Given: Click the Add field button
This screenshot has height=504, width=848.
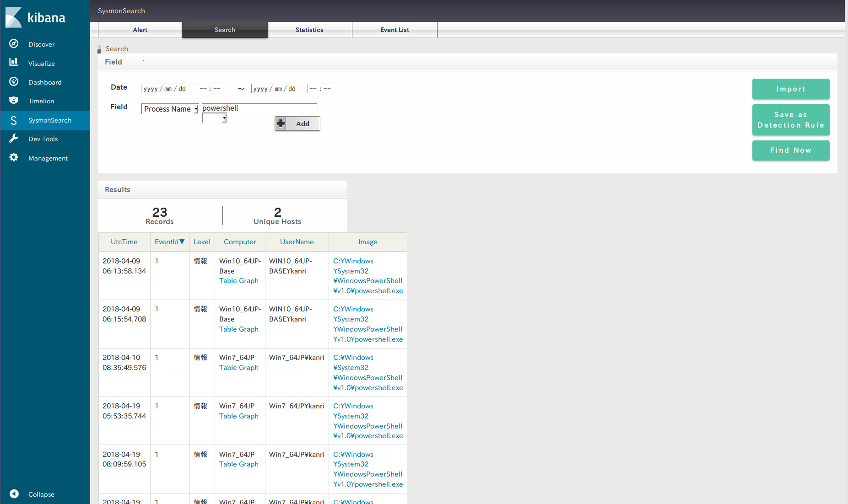Looking at the screenshot, I should click(297, 123).
